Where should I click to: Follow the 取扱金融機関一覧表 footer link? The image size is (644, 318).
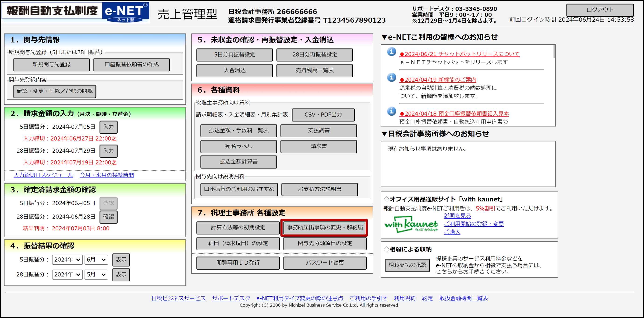coord(463,298)
